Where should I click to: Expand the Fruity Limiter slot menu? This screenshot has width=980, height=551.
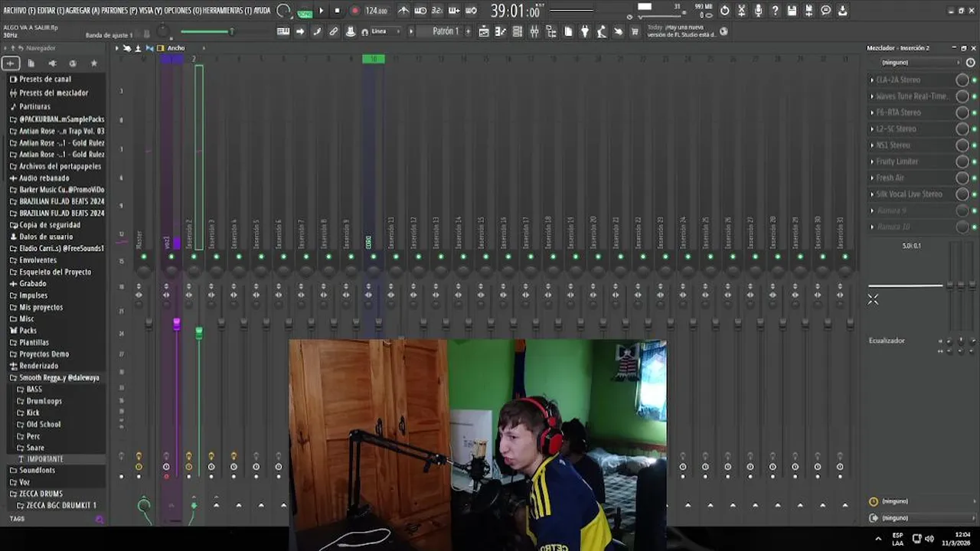pos(872,161)
